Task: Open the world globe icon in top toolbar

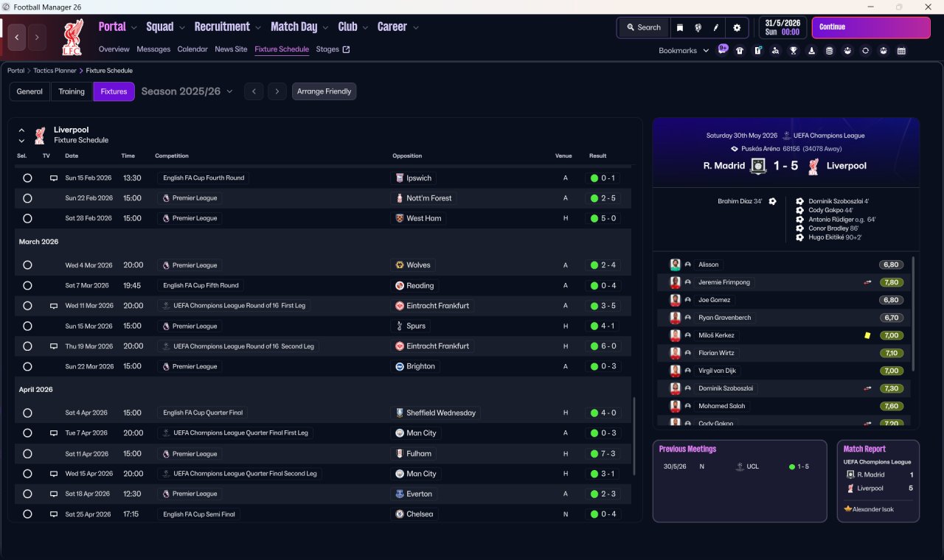Action: tap(698, 28)
